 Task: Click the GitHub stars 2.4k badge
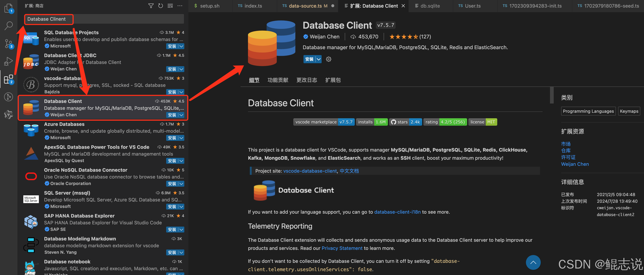(406, 122)
